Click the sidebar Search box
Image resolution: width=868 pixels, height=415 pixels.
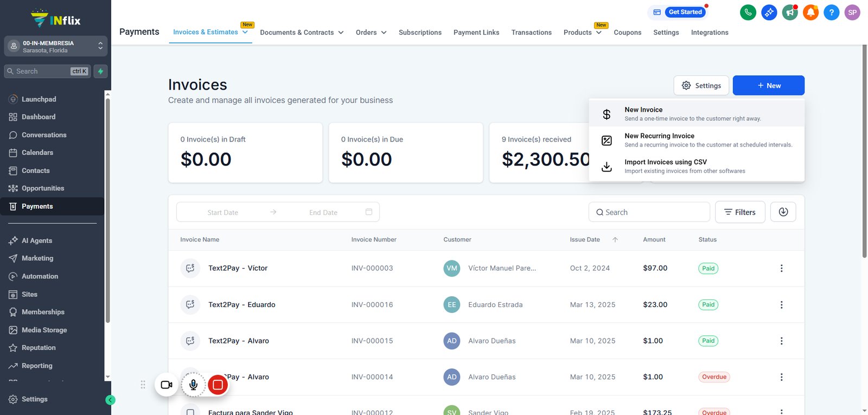click(48, 71)
